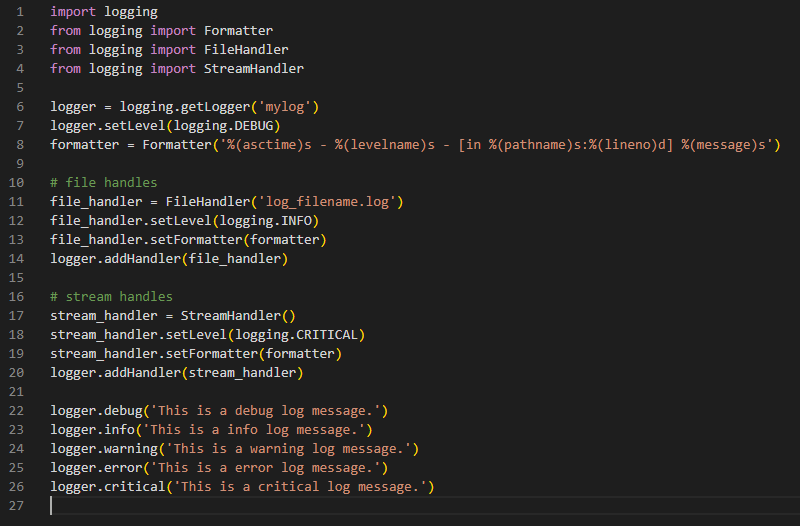Image resolution: width=800 pixels, height=526 pixels.
Task: Click 'StreamHandler' in the line 4 import
Action: [x=253, y=69]
